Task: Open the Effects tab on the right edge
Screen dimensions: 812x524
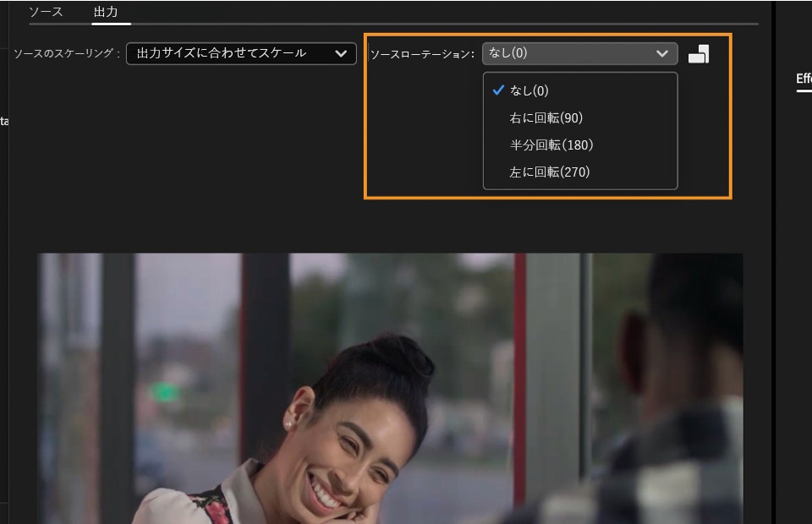Action: 804,77
